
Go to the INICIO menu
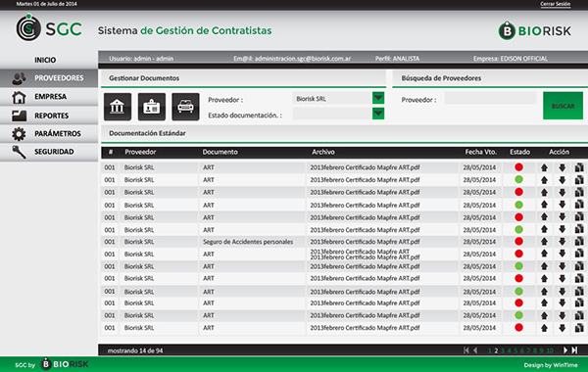[45, 60]
